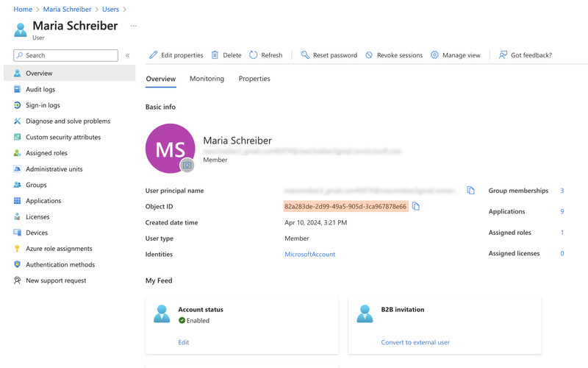Click the Refresh circular arrow icon
Screen dimensions: 588x368
click(x=254, y=54)
